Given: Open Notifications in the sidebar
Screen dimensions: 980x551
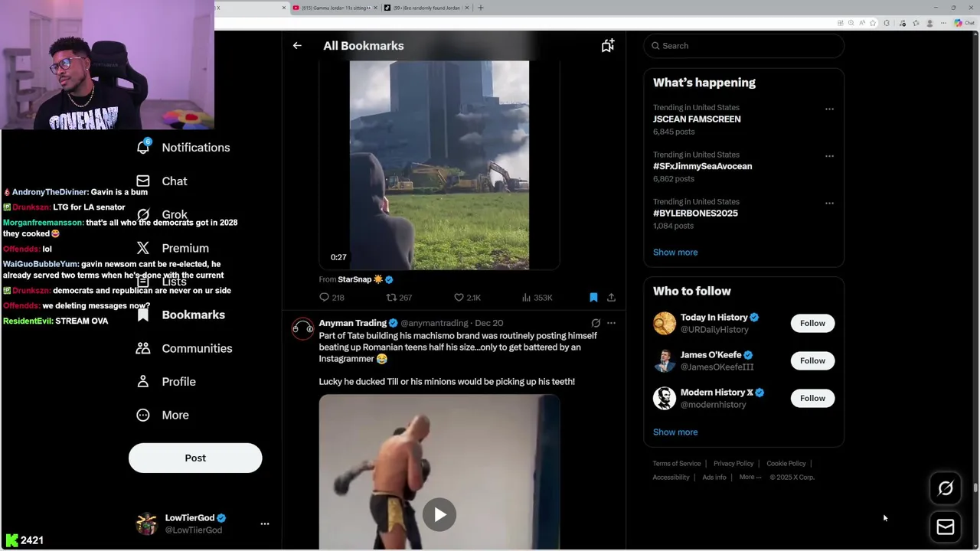Looking at the screenshot, I should [183, 148].
